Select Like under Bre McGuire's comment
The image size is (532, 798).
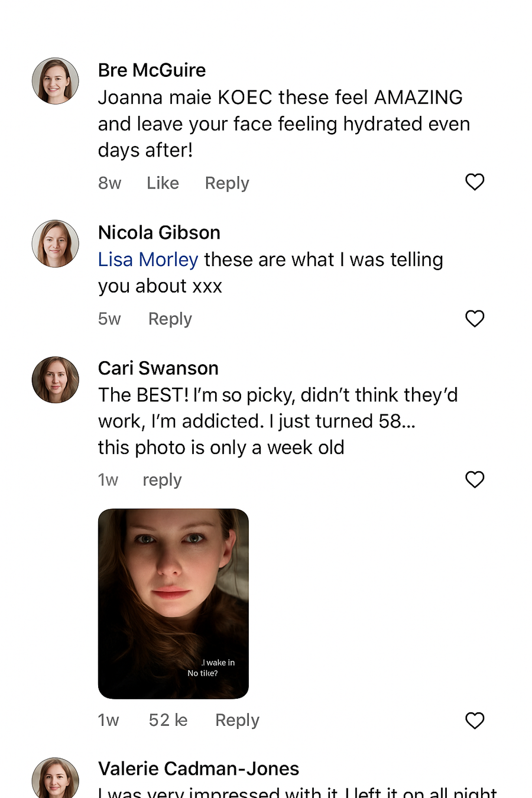pos(163,183)
